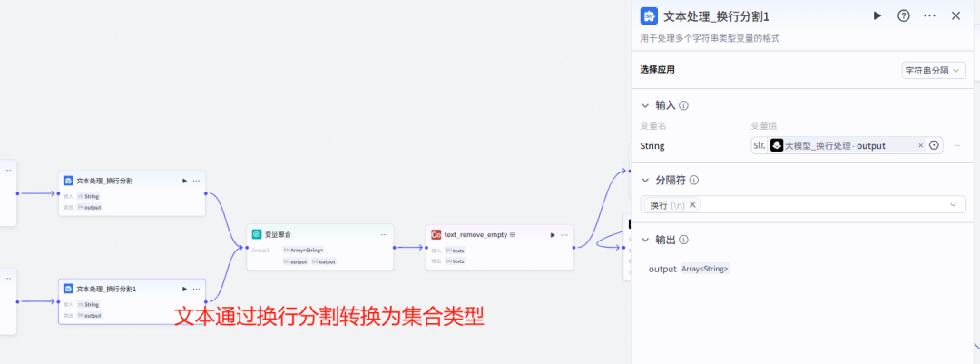Screen dimensions: 980x364
Task: Click the 变量聚合 node icon
Action: (x=256, y=234)
